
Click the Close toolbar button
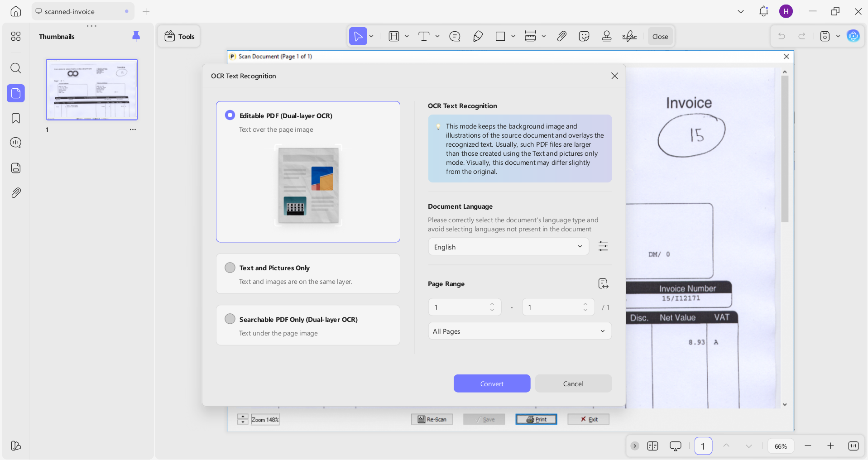click(660, 36)
